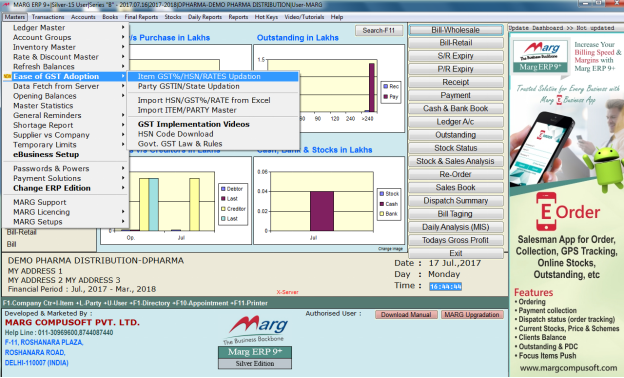Open the Stock & Sales Analysis button
This screenshot has height=378, width=624.
[456, 161]
